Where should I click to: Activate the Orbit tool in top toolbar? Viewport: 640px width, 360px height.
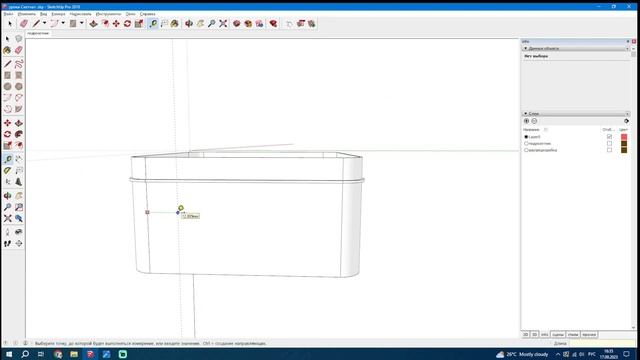[189, 24]
